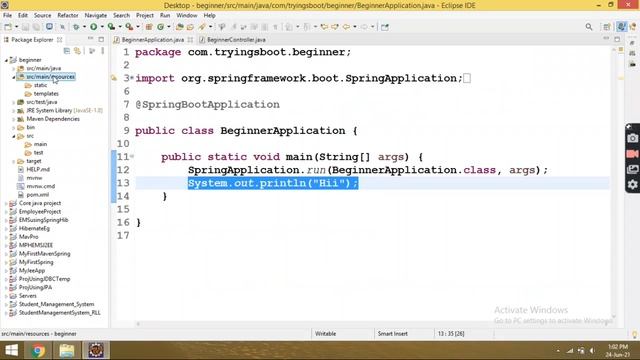This screenshot has height=360, width=640.
Task: Close the Package Explorer view tab
Action: tap(60, 40)
